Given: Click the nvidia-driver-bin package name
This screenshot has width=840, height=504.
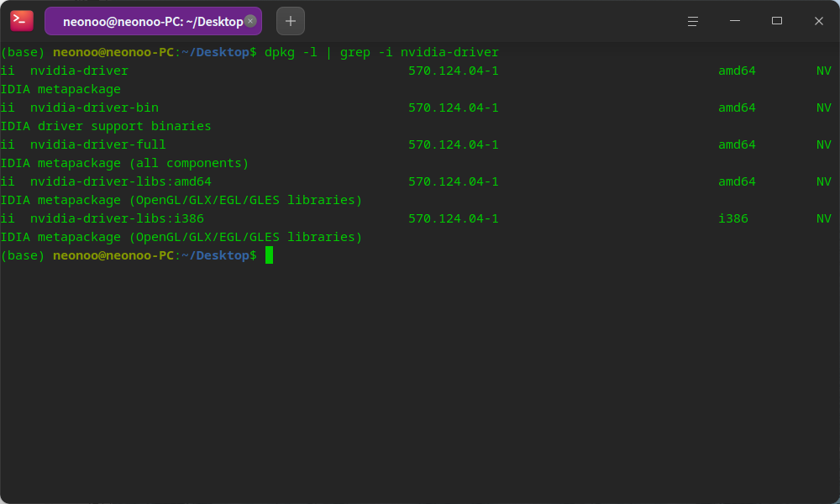Looking at the screenshot, I should coord(94,108).
